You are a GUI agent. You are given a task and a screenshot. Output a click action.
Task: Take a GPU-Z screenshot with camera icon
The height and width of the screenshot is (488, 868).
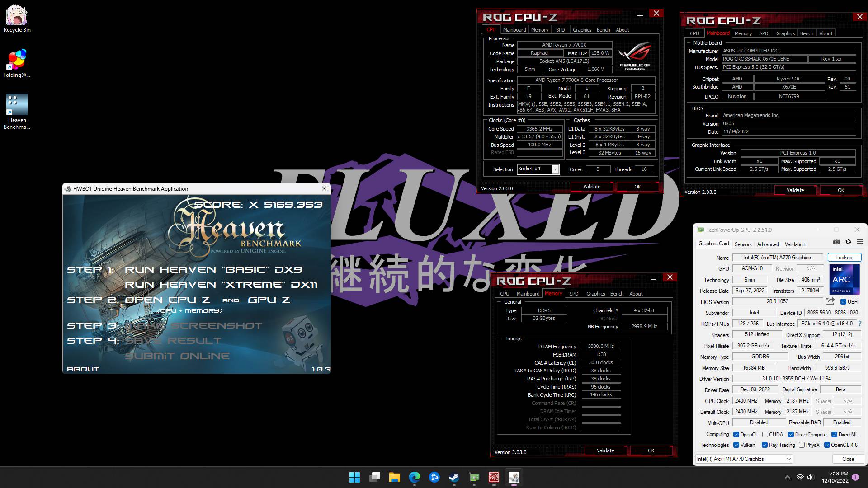tap(837, 242)
